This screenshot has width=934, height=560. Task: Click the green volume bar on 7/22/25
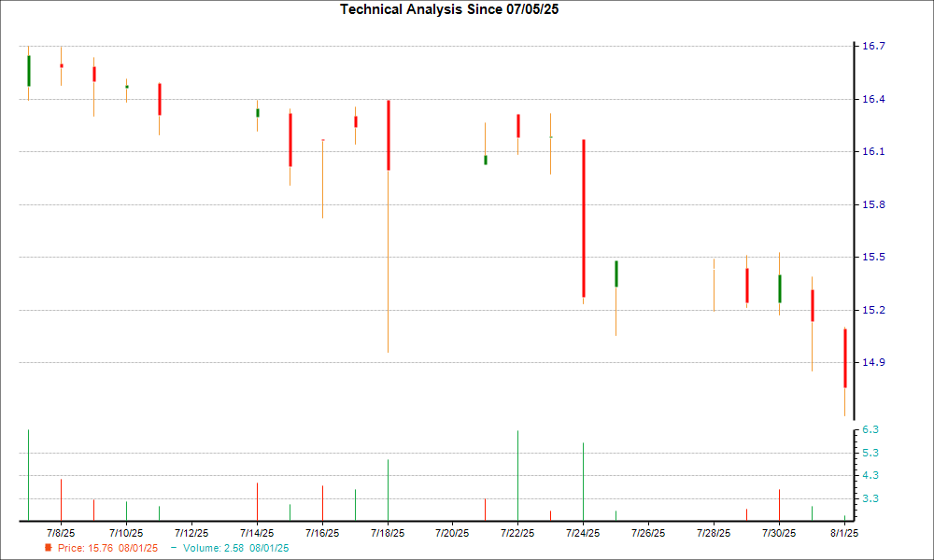pos(517,475)
